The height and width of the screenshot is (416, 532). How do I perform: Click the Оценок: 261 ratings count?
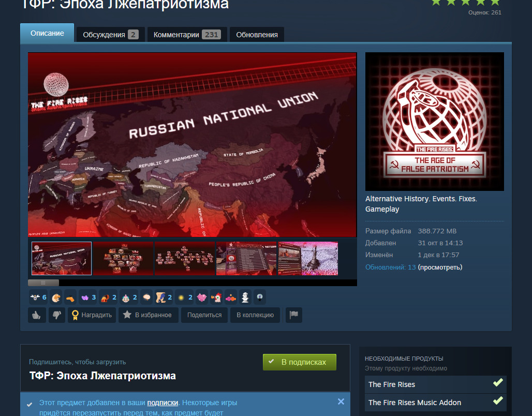(484, 12)
